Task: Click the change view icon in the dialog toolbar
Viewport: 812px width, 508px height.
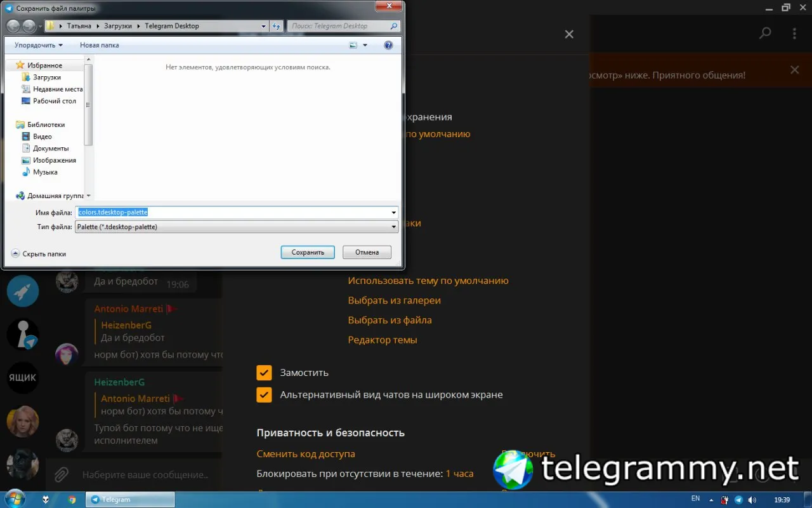Action: tap(353, 45)
